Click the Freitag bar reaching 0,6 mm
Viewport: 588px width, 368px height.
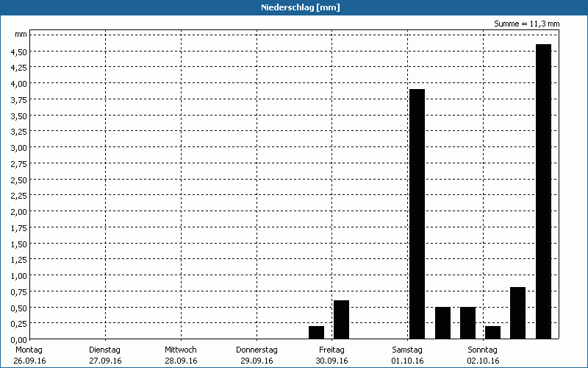tap(341, 319)
